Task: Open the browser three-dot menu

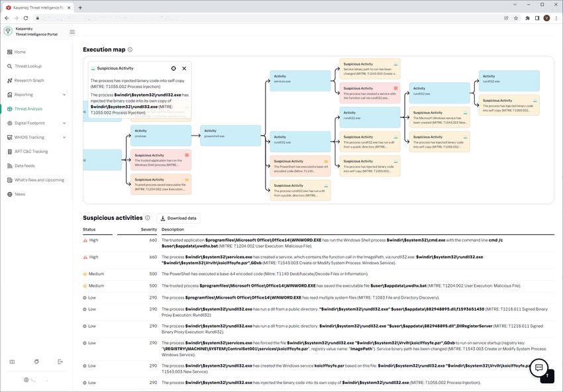Action: [x=556, y=18]
